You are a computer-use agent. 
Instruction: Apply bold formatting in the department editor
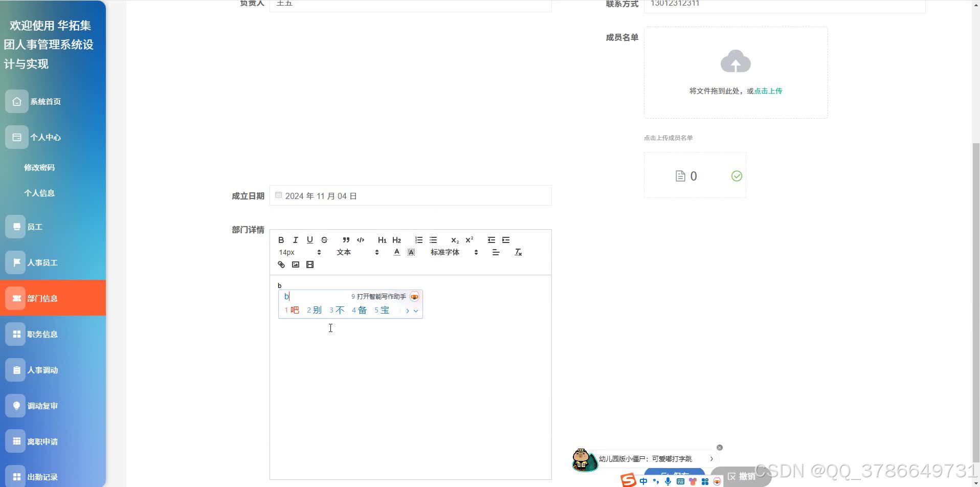coord(281,239)
